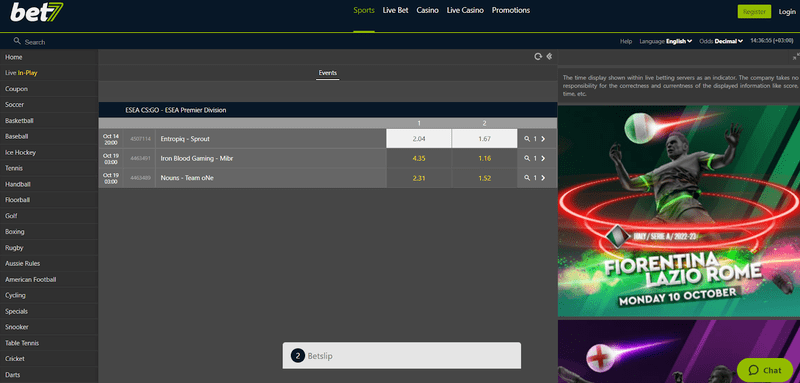
Task: Click the Betslip count badge 2
Action: click(298, 355)
